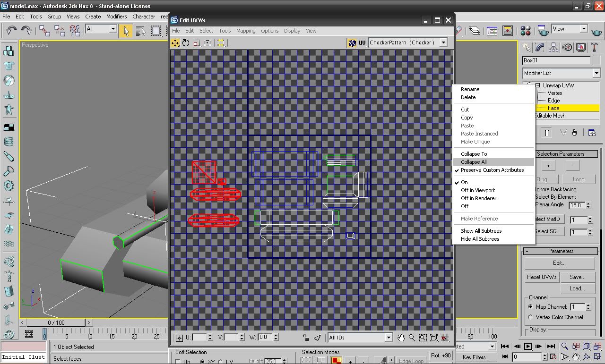Screen dimensions: 605x364
Task: Open the Motion command panel tab
Action: click(x=567, y=47)
